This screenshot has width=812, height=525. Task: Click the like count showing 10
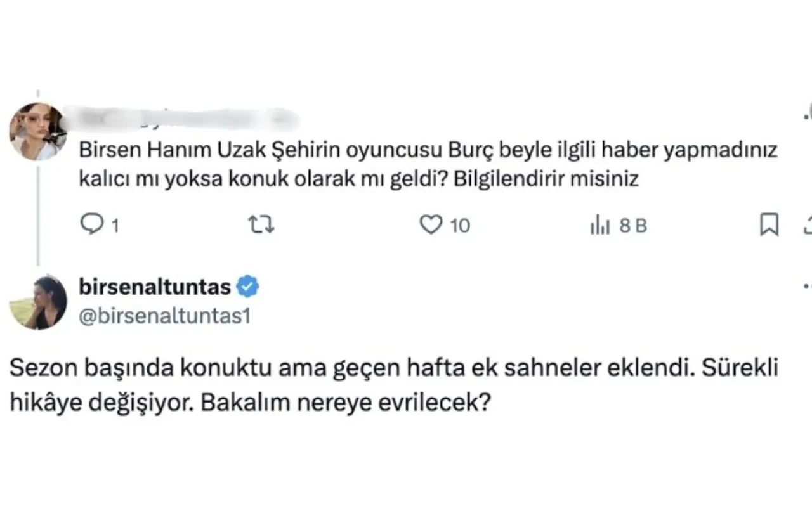459,224
